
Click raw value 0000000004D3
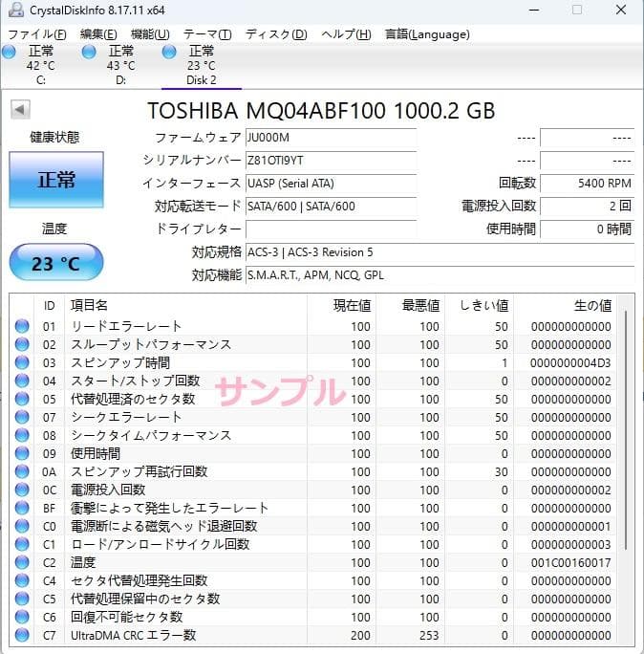coord(570,363)
